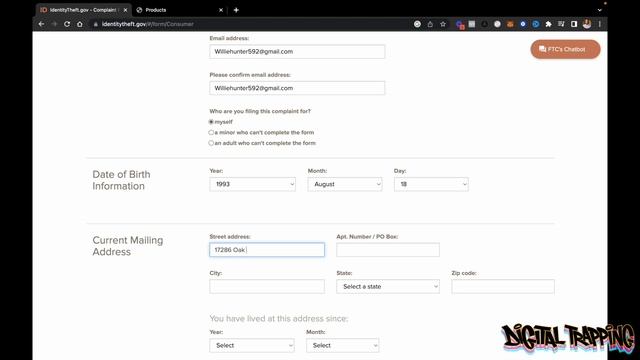Click 'Who are you filing this complaint for?' text
640x360 pixels.
pyautogui.click(x=260, y=111)
